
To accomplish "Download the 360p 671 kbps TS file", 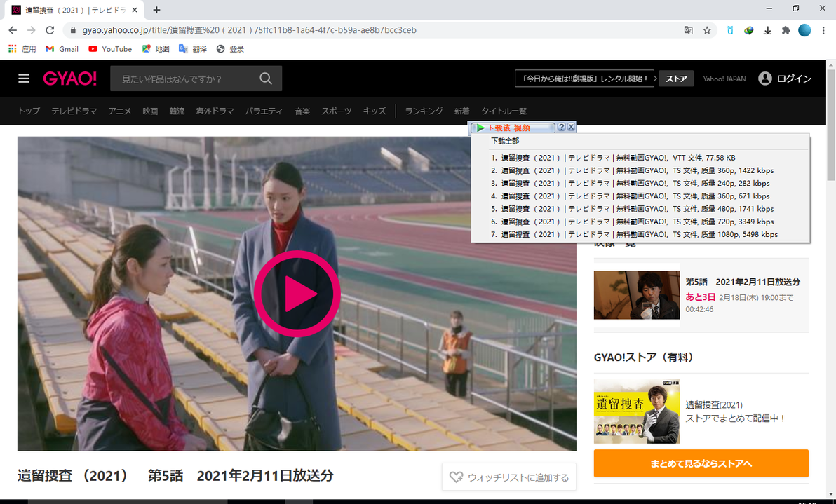I will [631, 196].
